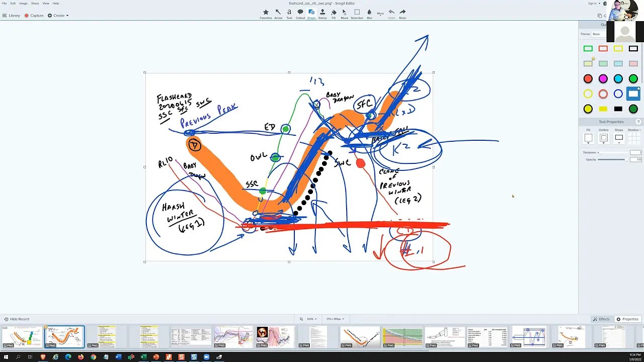The image size is (644, 362).
Task: Open the Share menu
Action: pyautogui.click(x=35, y=4)
